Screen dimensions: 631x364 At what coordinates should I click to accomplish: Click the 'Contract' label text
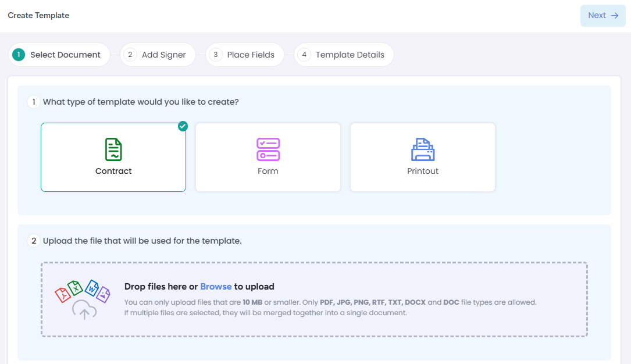click(113, 171)
